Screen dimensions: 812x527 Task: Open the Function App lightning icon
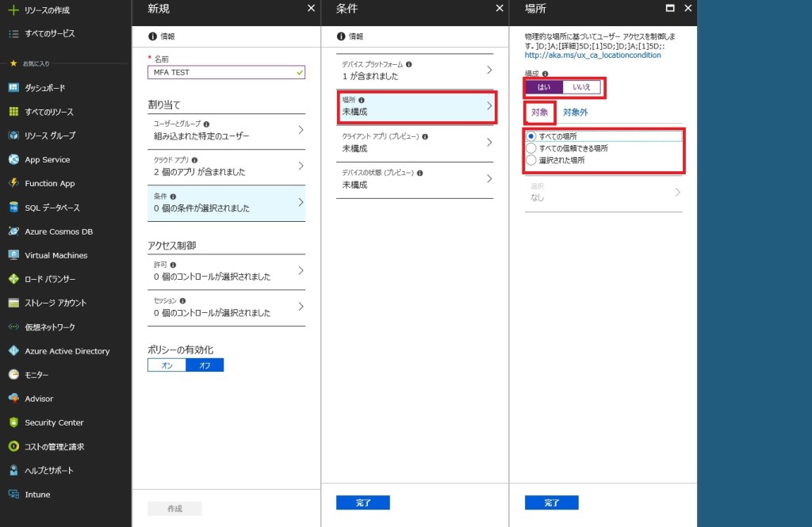[14, 183]
